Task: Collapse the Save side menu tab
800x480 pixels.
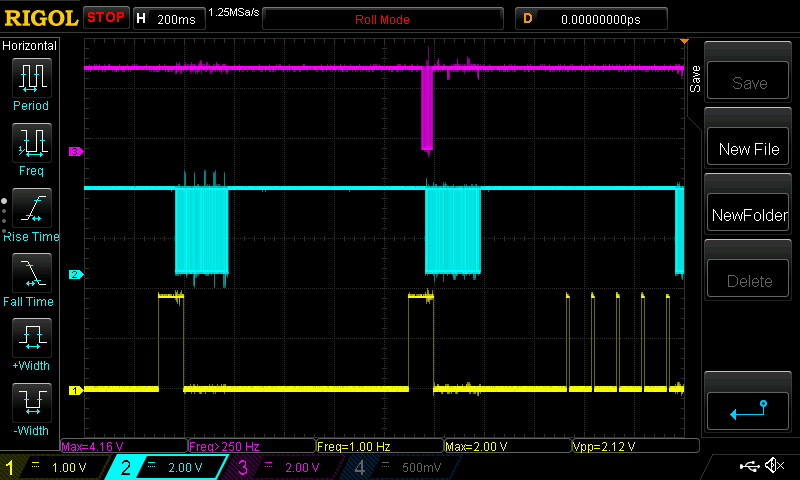Action: (694, 75)
